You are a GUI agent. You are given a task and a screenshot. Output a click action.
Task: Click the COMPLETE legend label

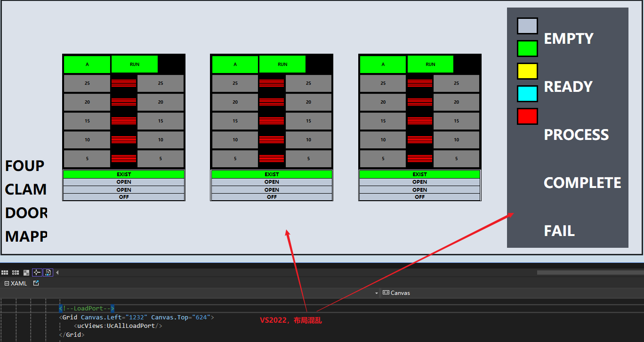[x=582, y=183]
